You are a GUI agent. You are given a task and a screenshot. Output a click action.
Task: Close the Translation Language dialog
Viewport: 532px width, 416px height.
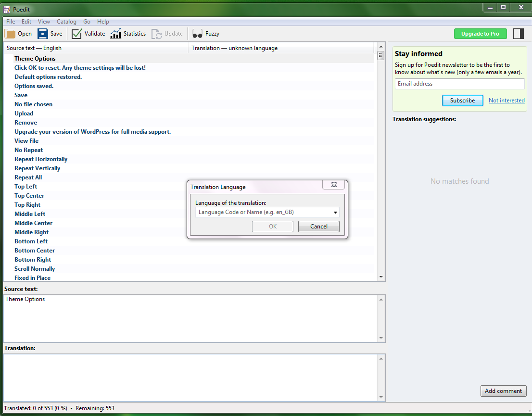click(x=334, y=185)
